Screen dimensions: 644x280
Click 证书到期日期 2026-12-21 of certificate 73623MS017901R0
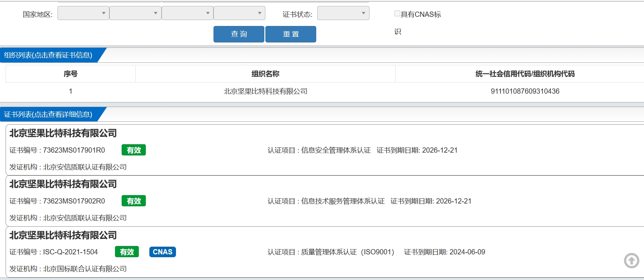click(x=417, y=150)
